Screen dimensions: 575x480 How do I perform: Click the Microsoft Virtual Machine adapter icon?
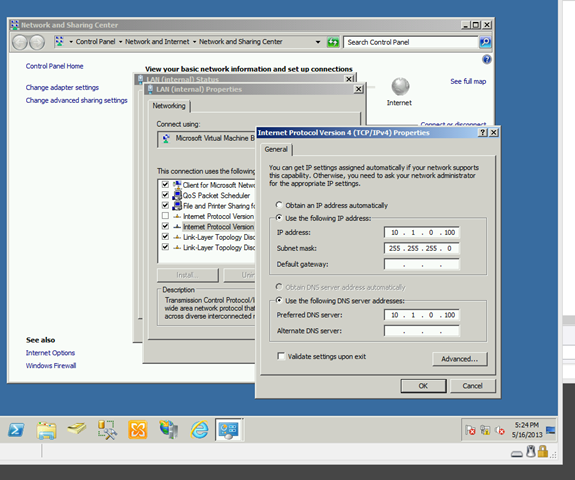coord(166,138)
